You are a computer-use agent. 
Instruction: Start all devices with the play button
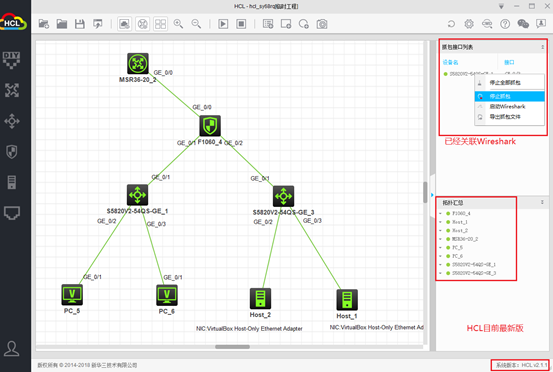pos(223,24)
